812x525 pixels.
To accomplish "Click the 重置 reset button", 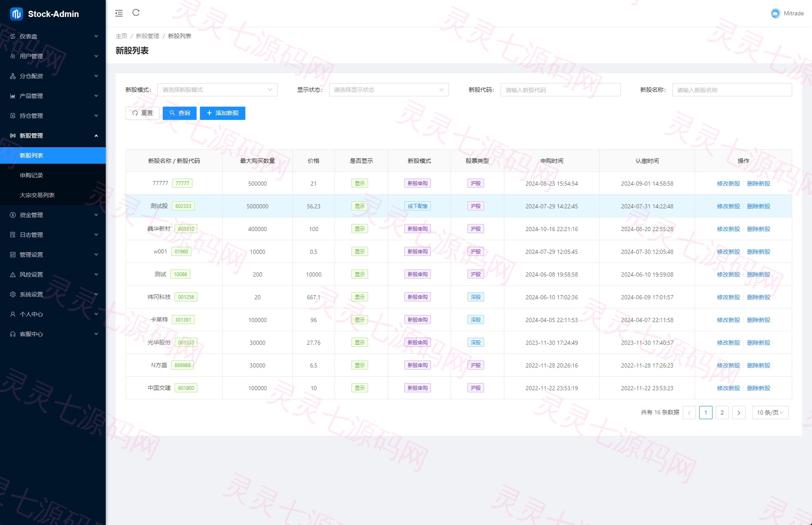I will click(142, 113).
